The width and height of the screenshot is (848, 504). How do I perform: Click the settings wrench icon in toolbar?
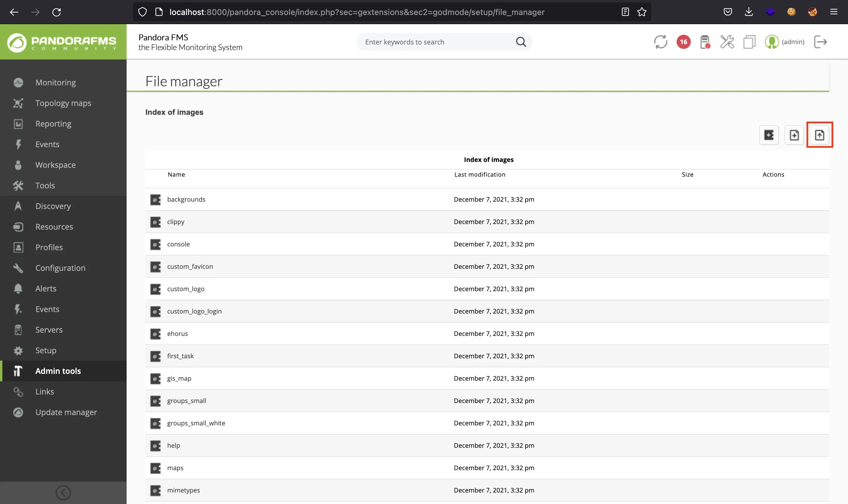coord(727,42)
